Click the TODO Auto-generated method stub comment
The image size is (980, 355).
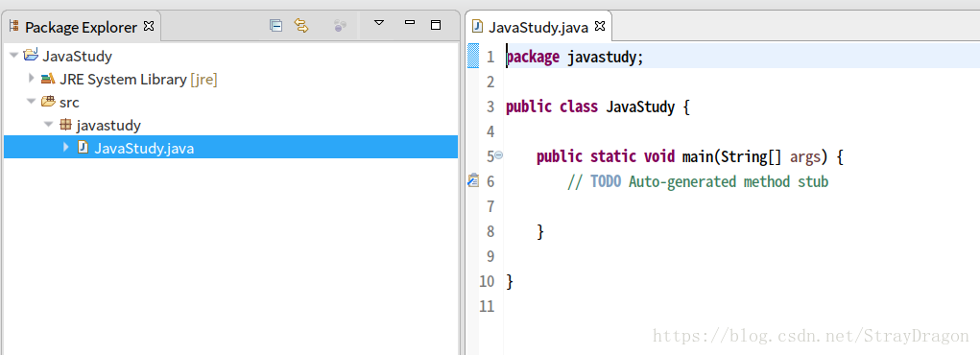[698, 182]
